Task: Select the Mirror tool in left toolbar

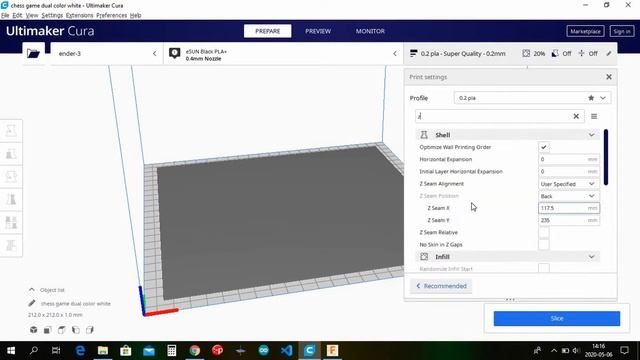Action: (11, 200)
